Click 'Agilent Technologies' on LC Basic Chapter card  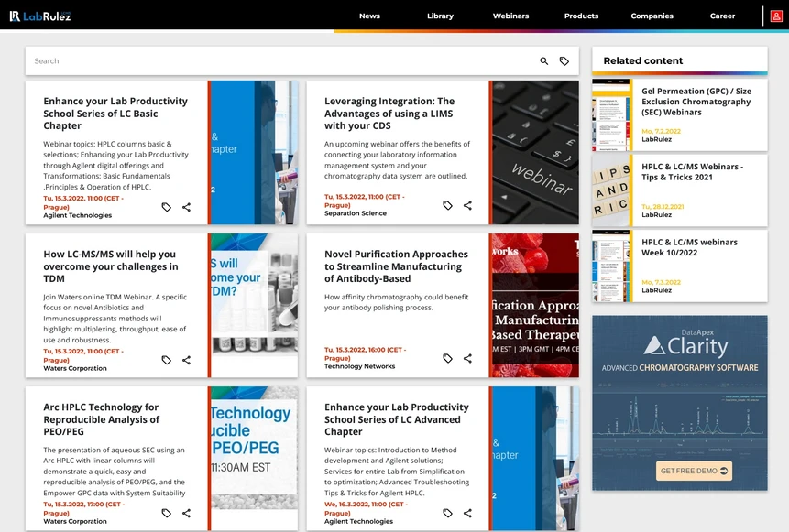point(78,215)
